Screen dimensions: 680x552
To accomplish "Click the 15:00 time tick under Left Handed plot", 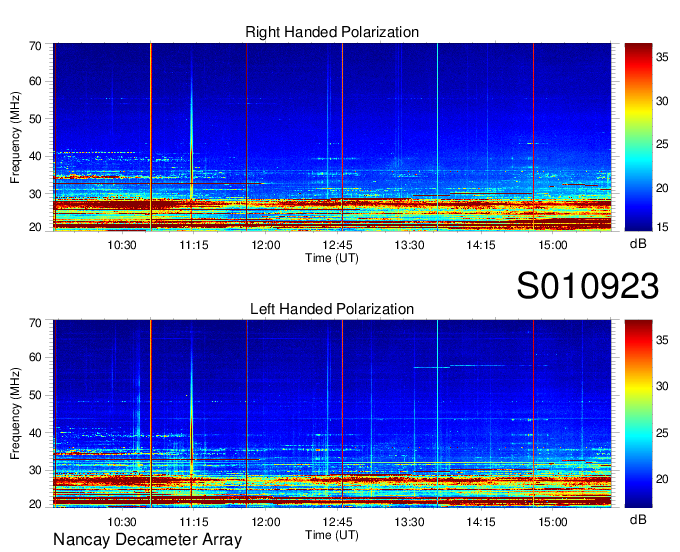I will [x=553, y=522].
